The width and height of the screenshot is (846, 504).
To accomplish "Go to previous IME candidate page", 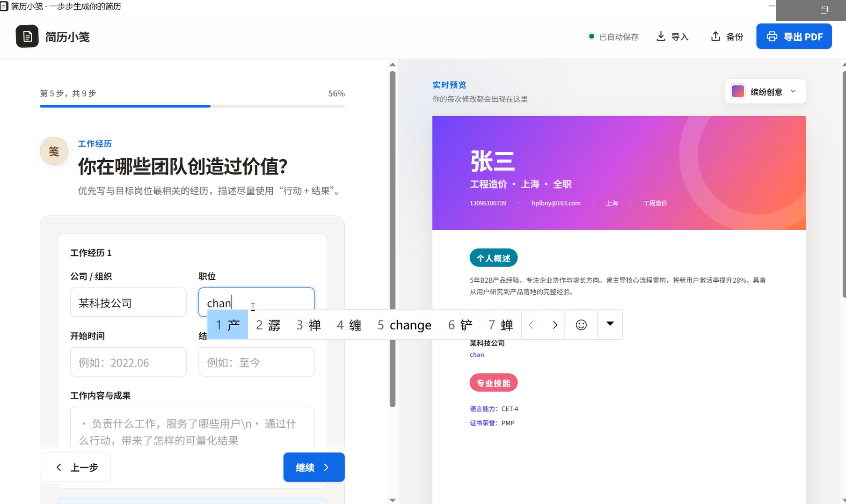I will coord(531,325).
